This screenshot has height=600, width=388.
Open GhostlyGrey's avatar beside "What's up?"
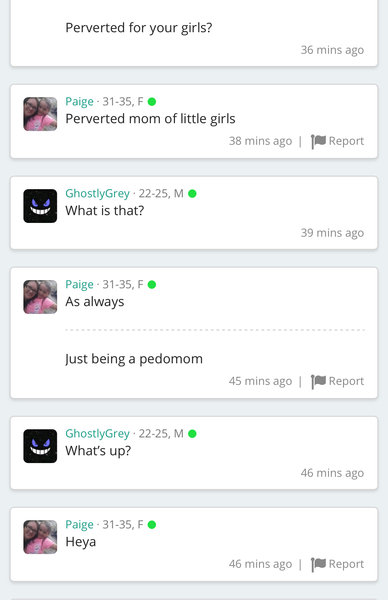pos(40,446)
